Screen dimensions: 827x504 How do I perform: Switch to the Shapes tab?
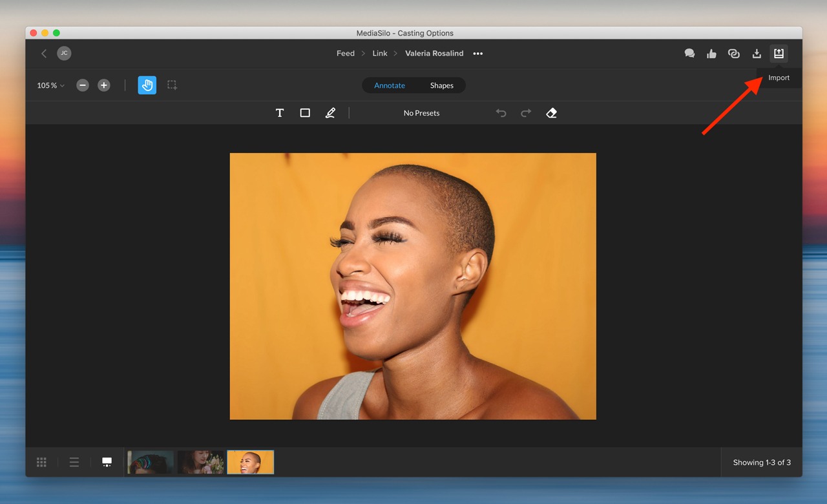point(441,85)
